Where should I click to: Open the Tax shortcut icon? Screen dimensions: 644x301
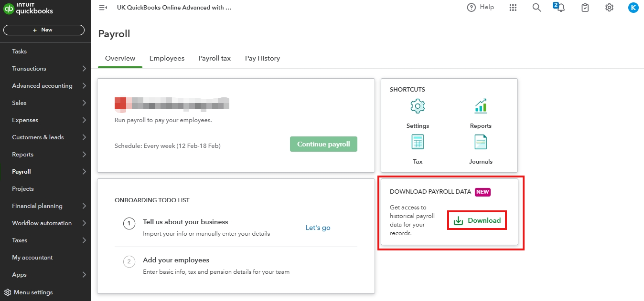418,142
